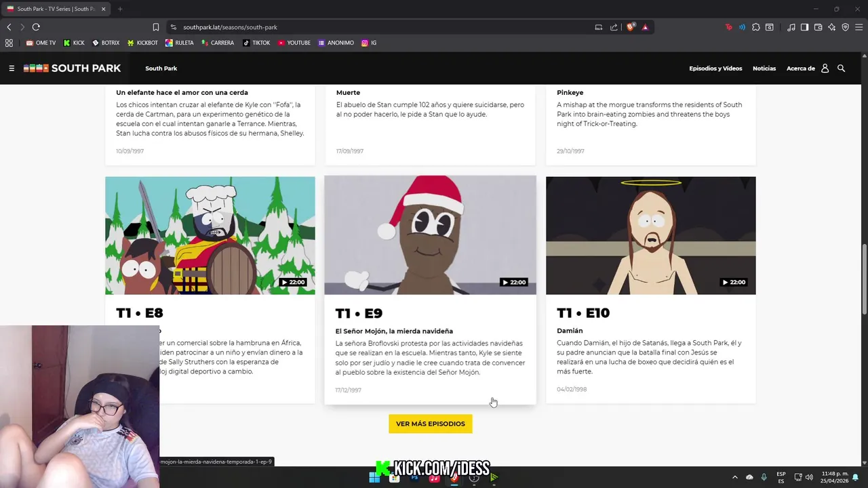
Task: Open the TIKTOK bookmark
Action: pos(256,43)
